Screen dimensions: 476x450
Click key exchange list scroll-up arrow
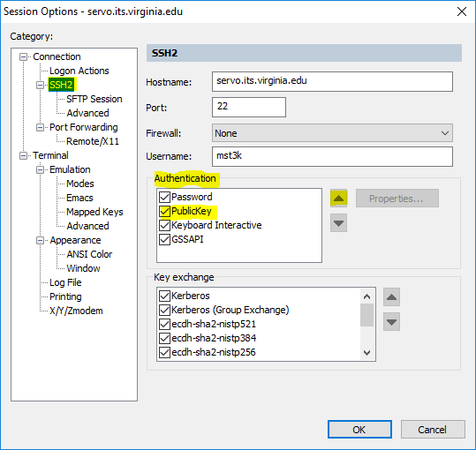tap(366, 296)
